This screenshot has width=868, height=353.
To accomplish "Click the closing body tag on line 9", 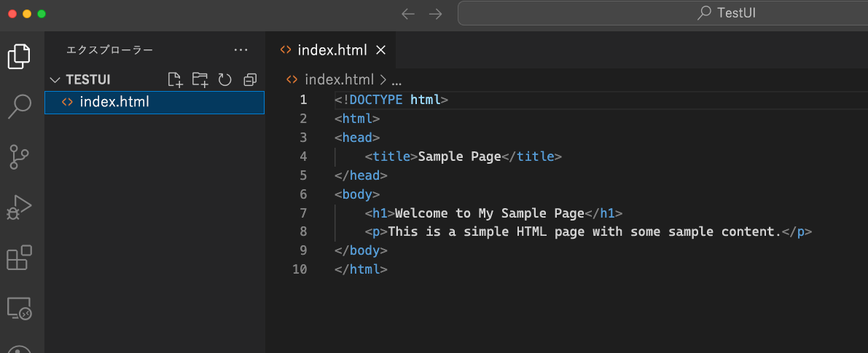I will coord(361,251).
